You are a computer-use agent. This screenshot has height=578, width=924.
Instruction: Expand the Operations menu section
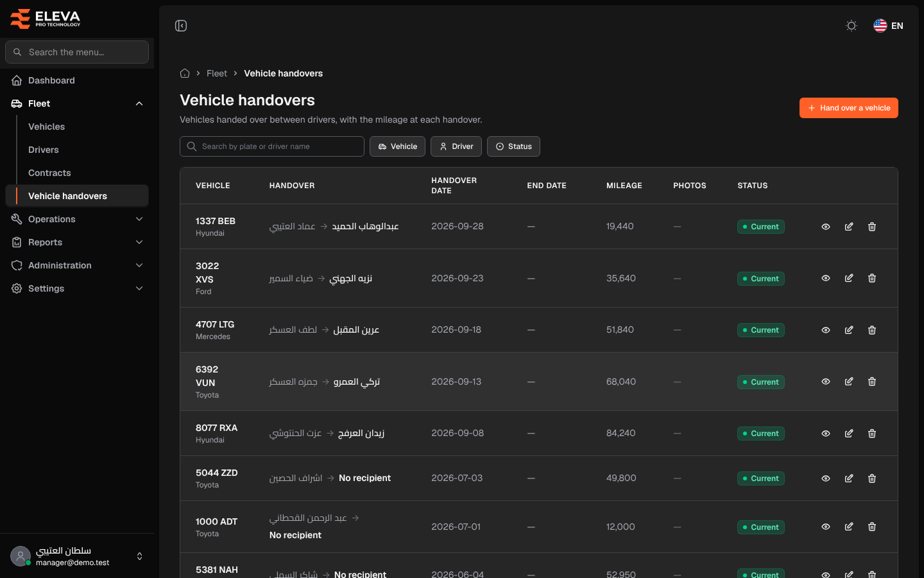click(77, 219)
